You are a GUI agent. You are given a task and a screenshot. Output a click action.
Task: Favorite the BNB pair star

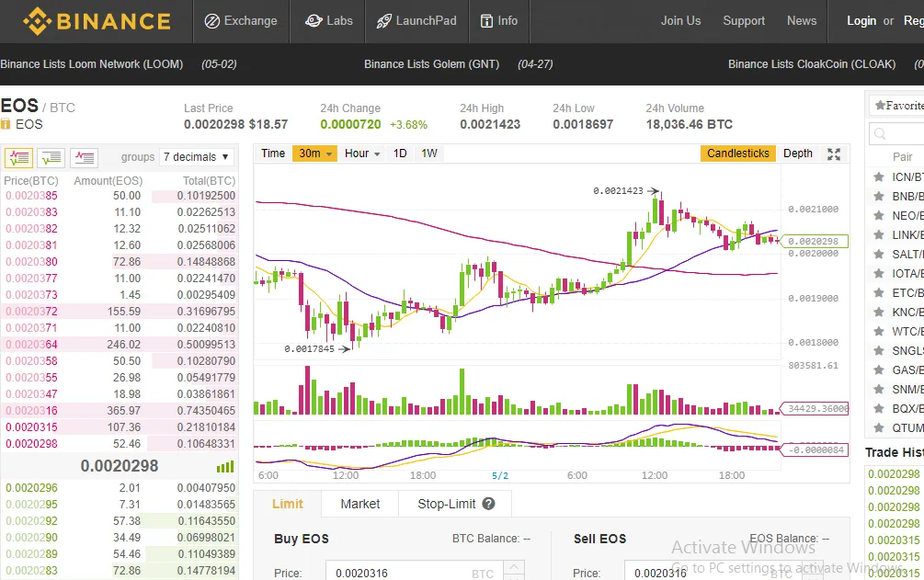(x=879, y=197)
